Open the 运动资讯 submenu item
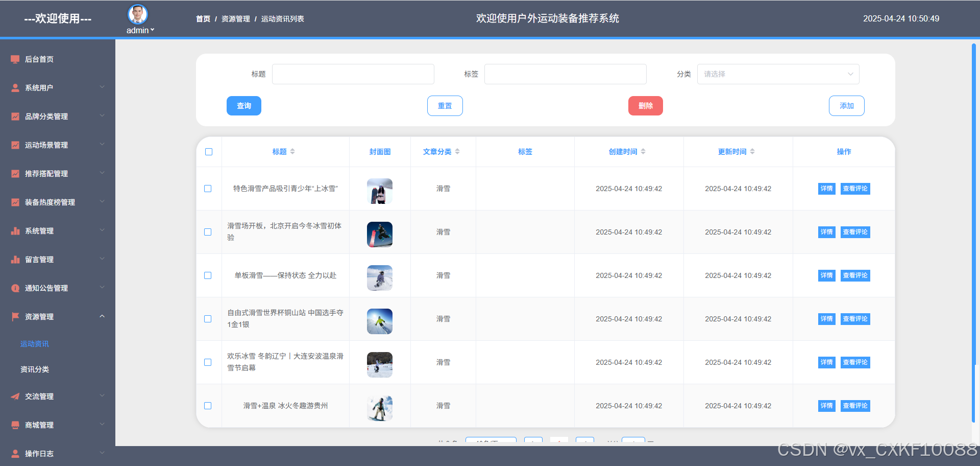Image resolution: width=980 pixels, height=466 pixels. coord(35,344)
